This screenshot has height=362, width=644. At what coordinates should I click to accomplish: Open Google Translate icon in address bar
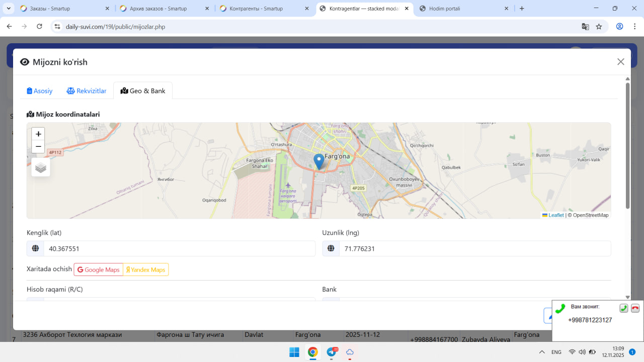click(x=585, y=27)
